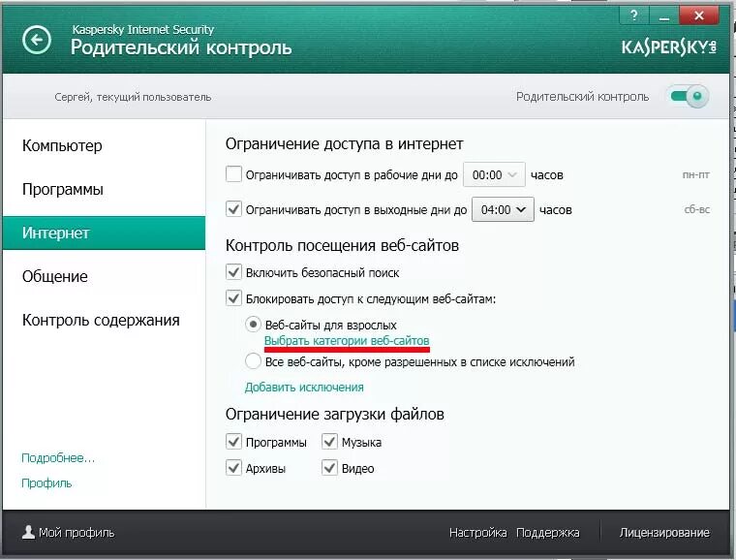Select the Интернет section
Viewport: 736px width, 560px height.
point(104,233)
